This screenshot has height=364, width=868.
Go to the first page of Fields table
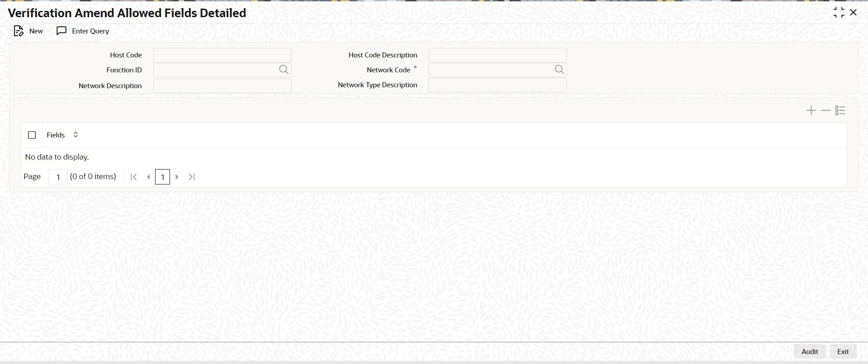tap(133, 177)
